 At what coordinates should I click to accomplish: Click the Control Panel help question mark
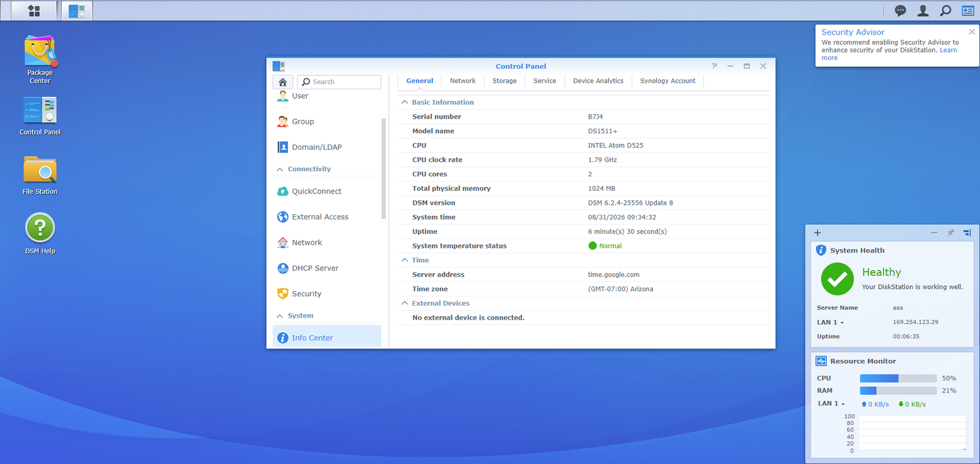coord(714,66)
